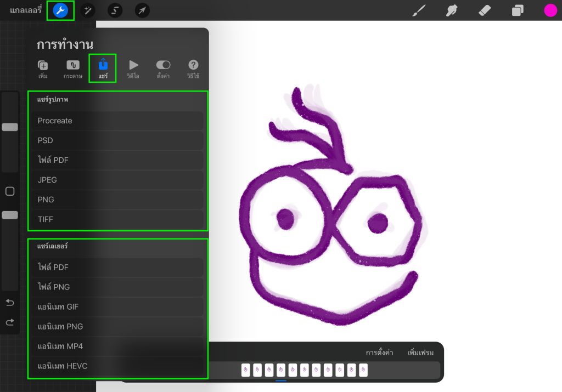Select the Paint brush tool

pyautogui.click(x=419, y=10)
